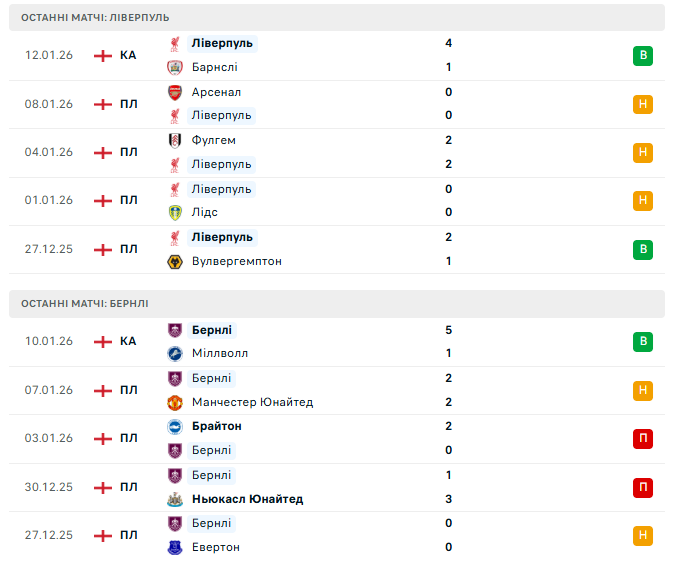Click the Manchester United crest icon
The width and height of the screenshot is (674, 564).
point(174,402)
